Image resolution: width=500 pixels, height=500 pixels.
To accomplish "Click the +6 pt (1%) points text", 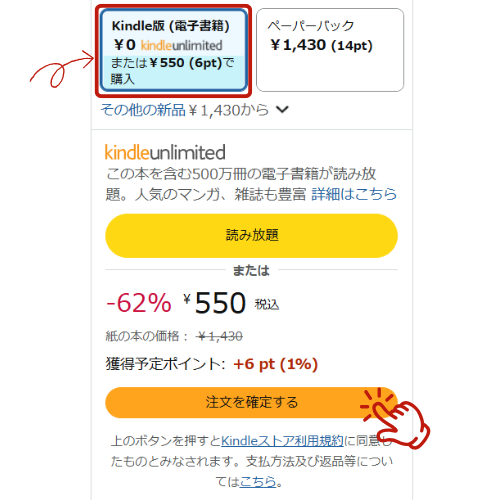I will (275, 364).
